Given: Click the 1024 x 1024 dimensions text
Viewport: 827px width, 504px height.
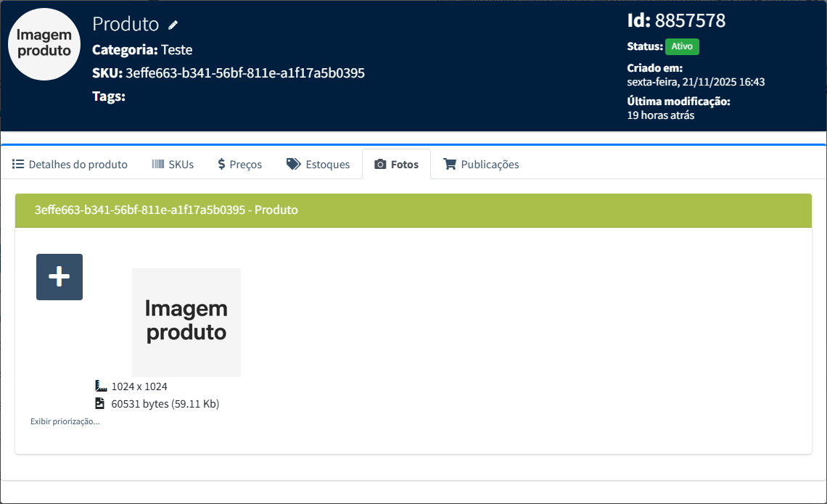Looking at the screenshot, I should click(139, 387).
